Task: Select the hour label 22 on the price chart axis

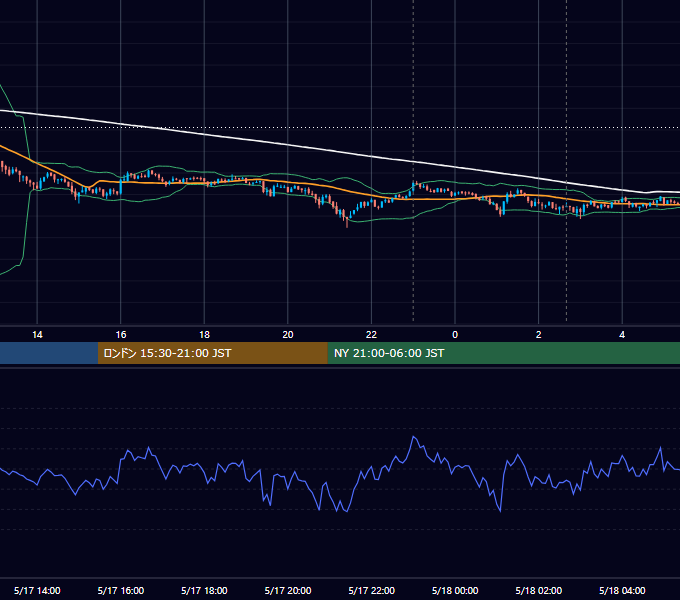Action: (371, 335)
